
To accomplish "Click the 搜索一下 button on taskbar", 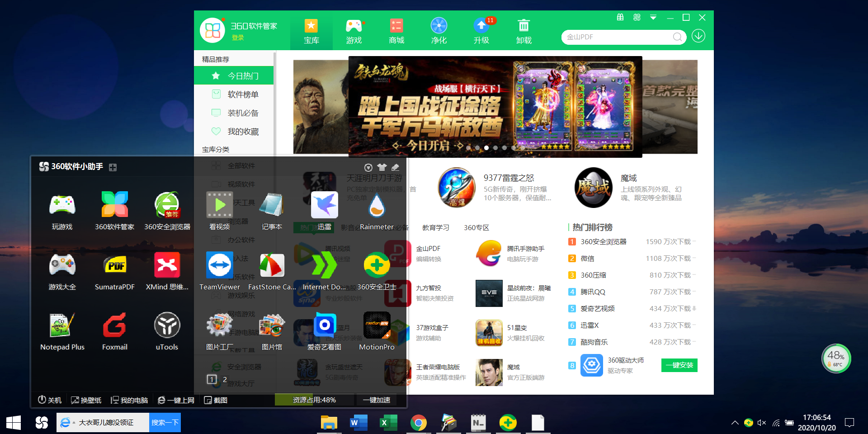I will 165,422.
